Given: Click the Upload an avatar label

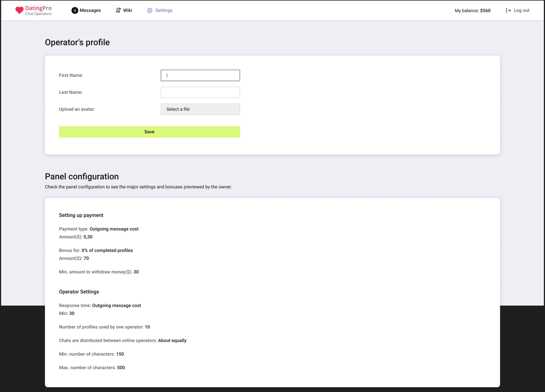Looking at the screenshot, I should pyautogui.click(x=77, y=109).
